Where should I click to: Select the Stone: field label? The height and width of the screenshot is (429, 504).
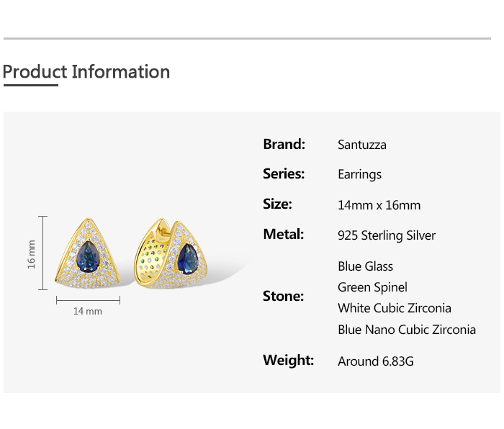point(283,297)
